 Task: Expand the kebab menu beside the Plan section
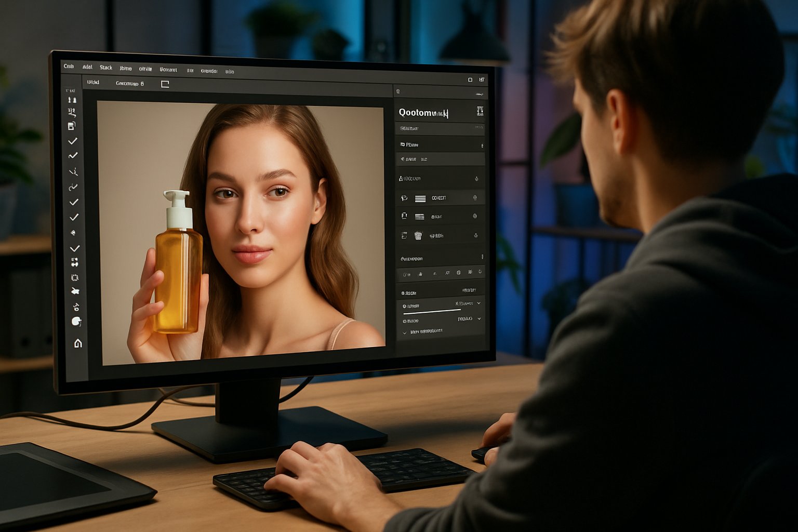[x=483, y=144]
